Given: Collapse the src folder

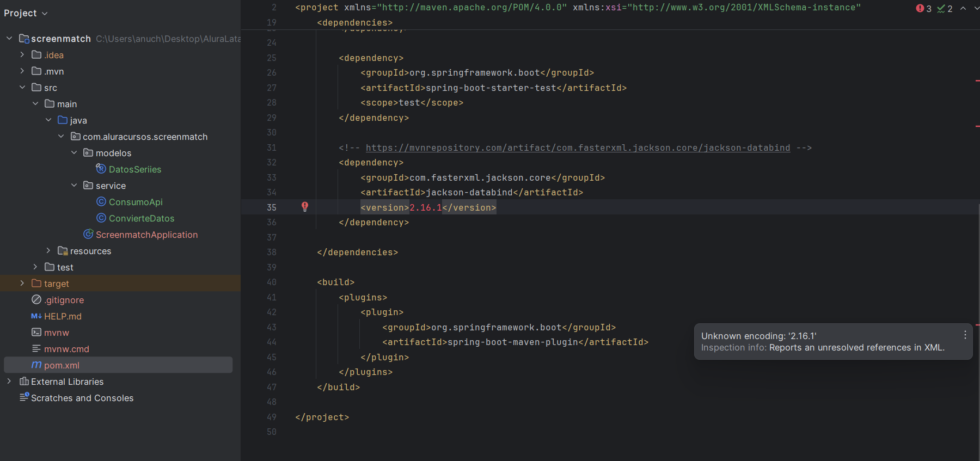Looking at the screenshot, I should [x=22, y=87].
